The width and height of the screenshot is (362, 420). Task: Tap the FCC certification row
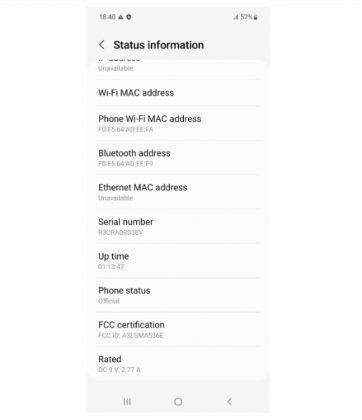(x=178, y=329)
